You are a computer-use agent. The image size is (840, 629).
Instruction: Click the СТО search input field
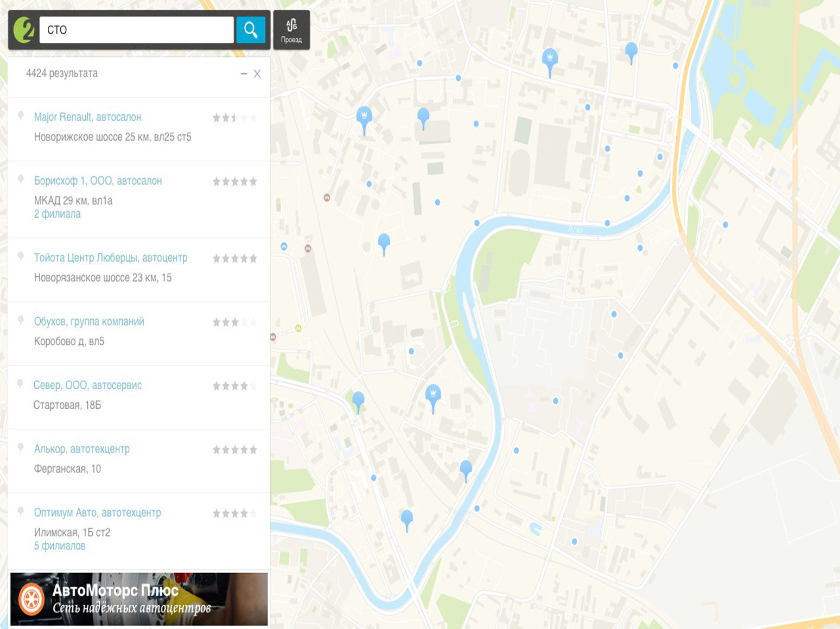coord(136,30)
